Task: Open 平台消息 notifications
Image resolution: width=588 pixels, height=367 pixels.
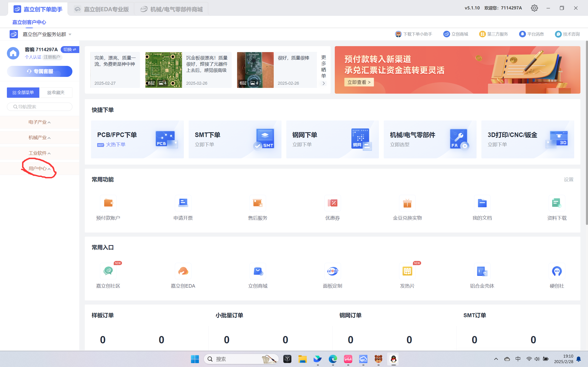Action: (531, 34)
